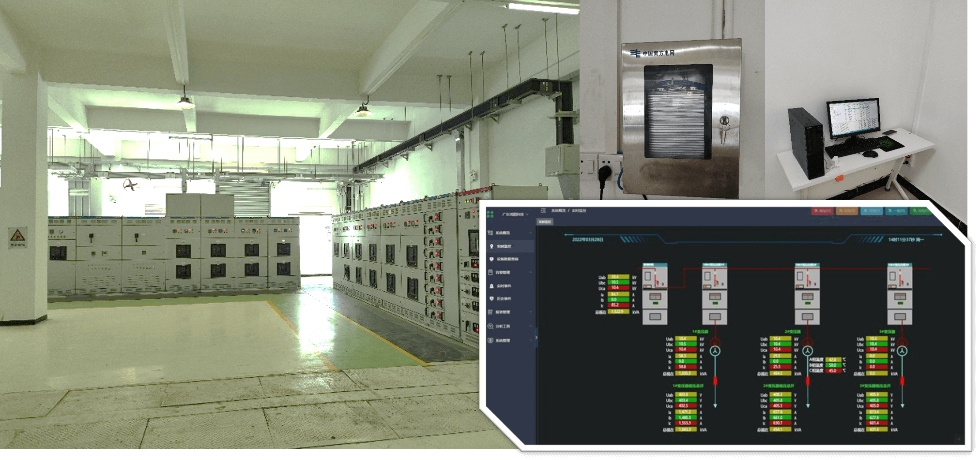
Task: Switch to the open page tab below breadcrumb
Action: coord(545,222)
